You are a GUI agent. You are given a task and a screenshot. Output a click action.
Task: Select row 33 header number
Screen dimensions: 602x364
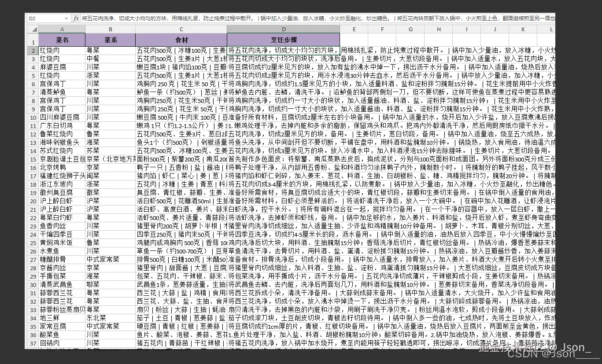[34, 309]
